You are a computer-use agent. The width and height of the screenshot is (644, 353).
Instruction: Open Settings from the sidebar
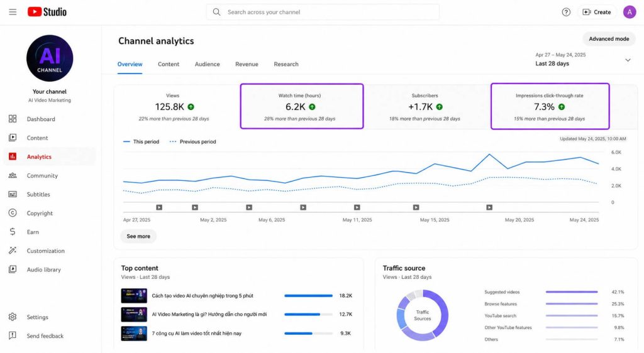point(49,317)
